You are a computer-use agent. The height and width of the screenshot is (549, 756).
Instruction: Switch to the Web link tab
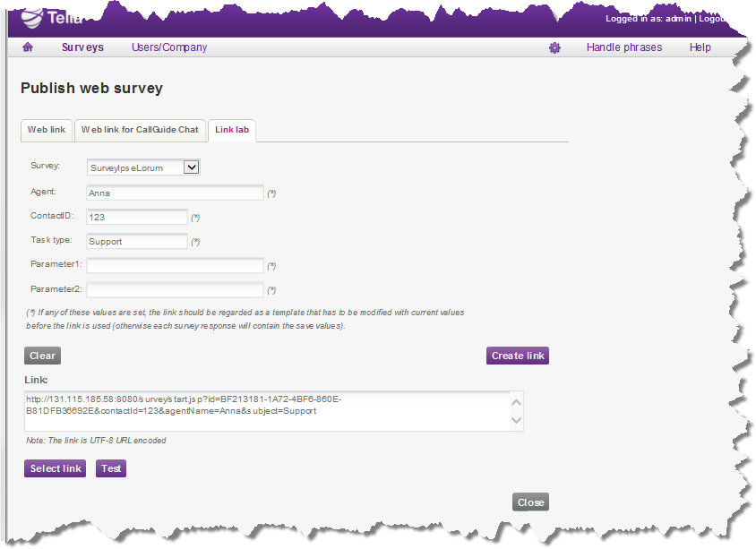point(46,130)
